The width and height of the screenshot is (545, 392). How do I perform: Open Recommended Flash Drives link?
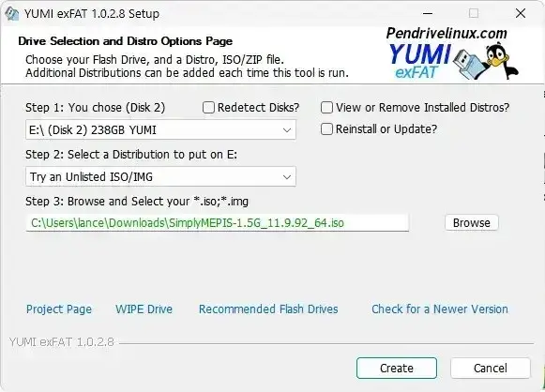[268, 309]
